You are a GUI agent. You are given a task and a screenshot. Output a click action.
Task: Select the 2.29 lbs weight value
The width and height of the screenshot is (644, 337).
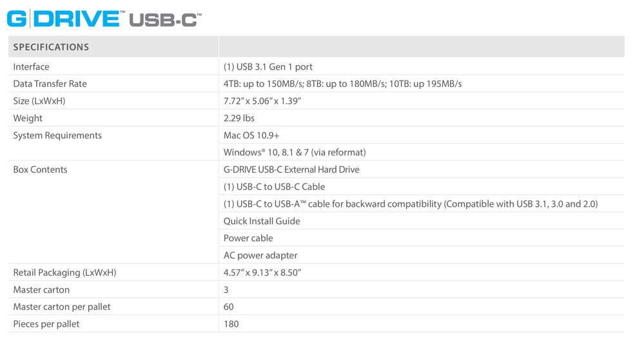[x=239, y=118]
